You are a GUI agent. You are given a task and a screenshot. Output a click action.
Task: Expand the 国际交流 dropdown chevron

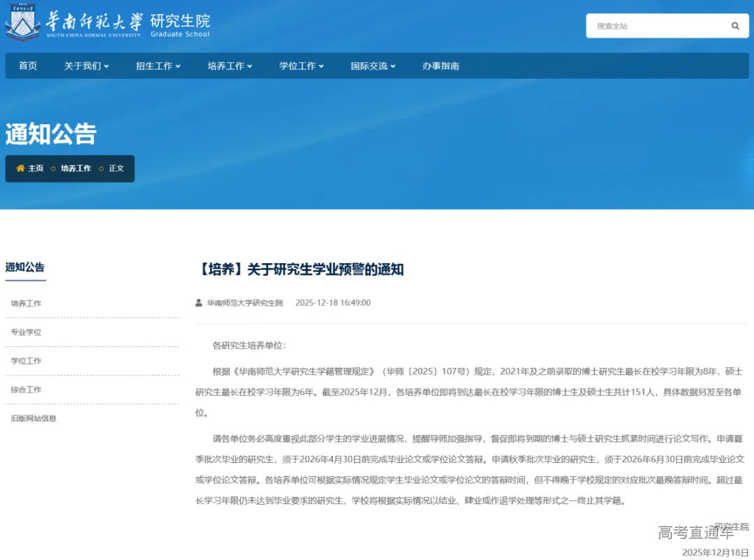pyautogui.click(x=392, y=66)
